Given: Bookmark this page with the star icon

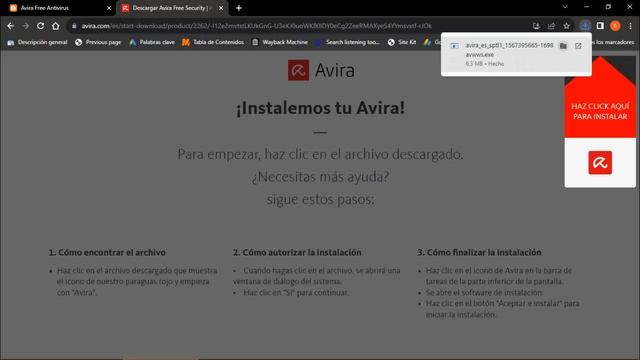Looking at the screenshot, I should coord(567,26).
